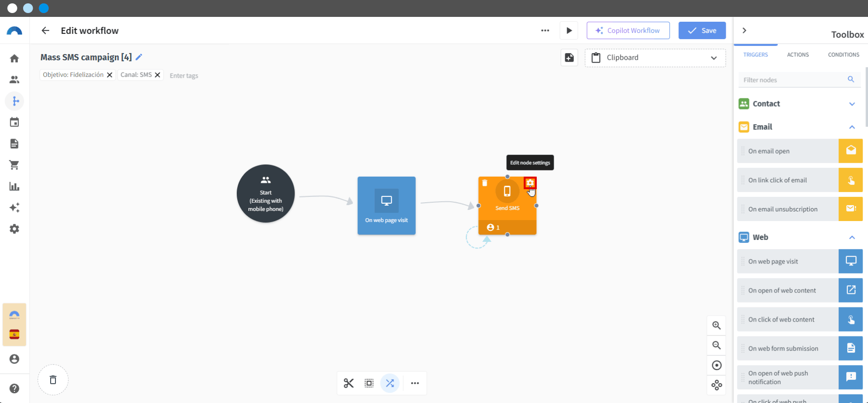Screen dimensions: 868x403
Task: Zoom out on the workflow canvas
Action: [x=717, y=345]
